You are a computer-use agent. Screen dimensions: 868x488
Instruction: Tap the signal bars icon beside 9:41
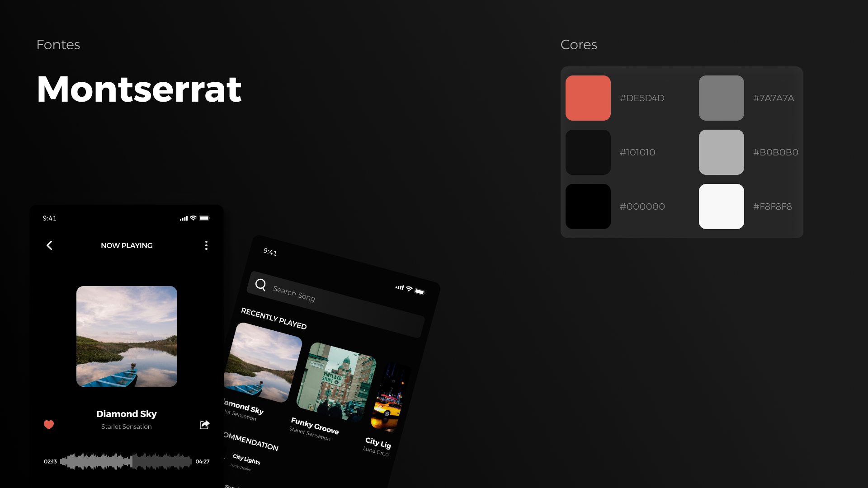[184, 219]
